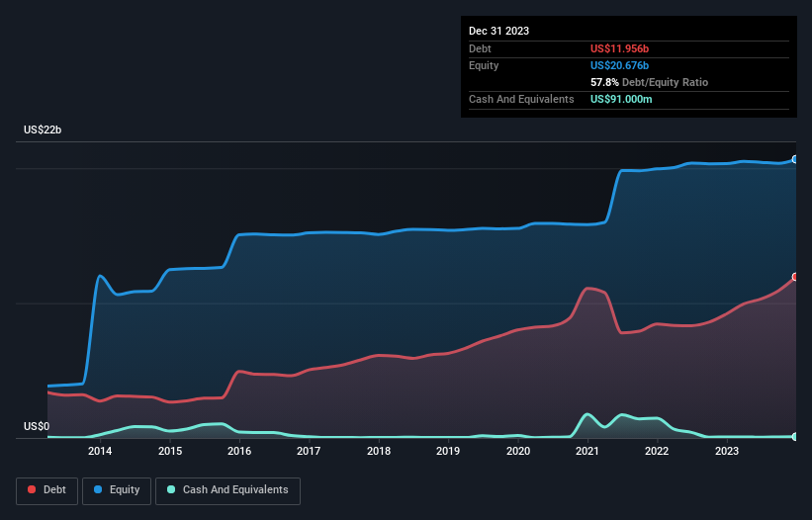Select the red Debt endpoint marker on chart

795,277
